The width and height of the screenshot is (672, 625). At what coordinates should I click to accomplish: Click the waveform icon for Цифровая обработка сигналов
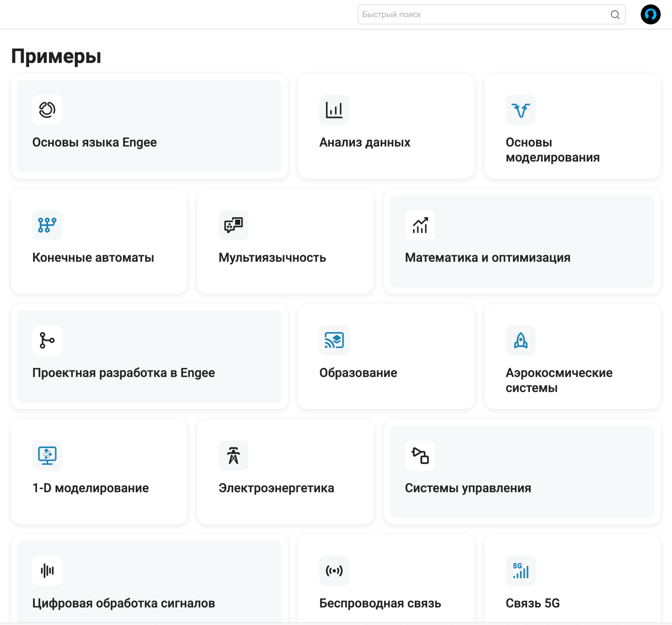[47, 571]
